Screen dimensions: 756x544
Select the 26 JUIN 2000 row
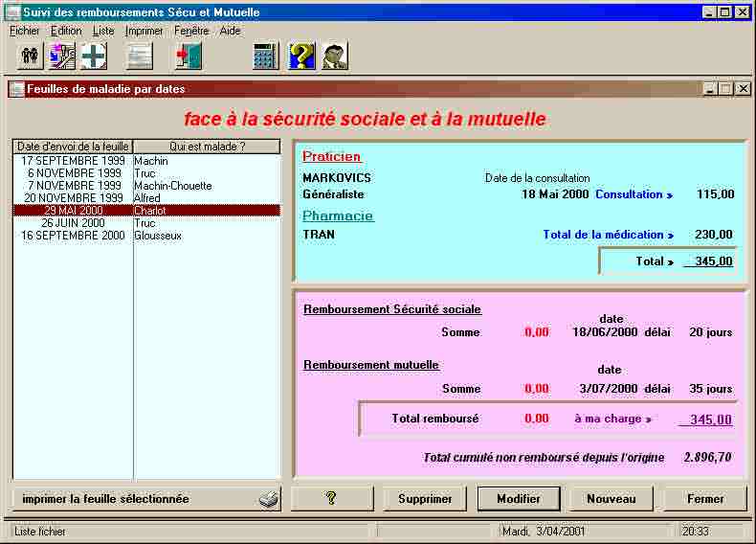pos(146,223)
